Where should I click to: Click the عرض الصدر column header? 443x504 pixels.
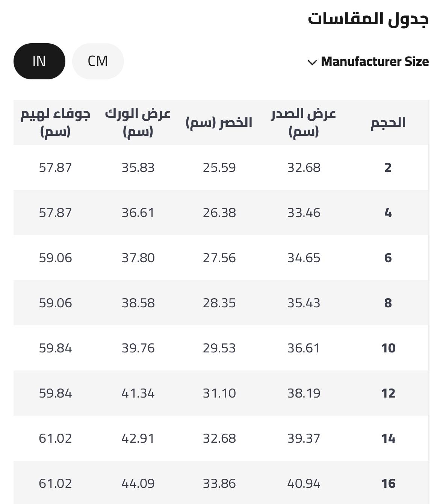click(x=304, y=122)
